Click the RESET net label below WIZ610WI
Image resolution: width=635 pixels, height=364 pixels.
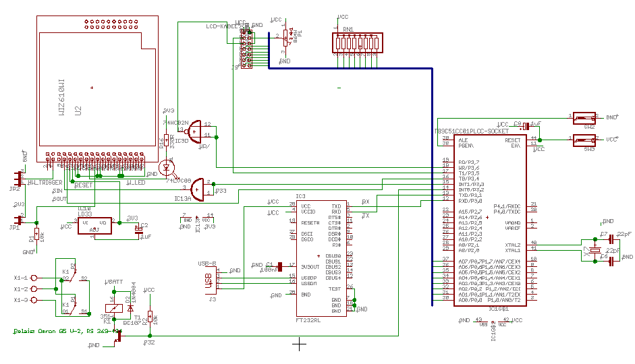click(84, 185)
